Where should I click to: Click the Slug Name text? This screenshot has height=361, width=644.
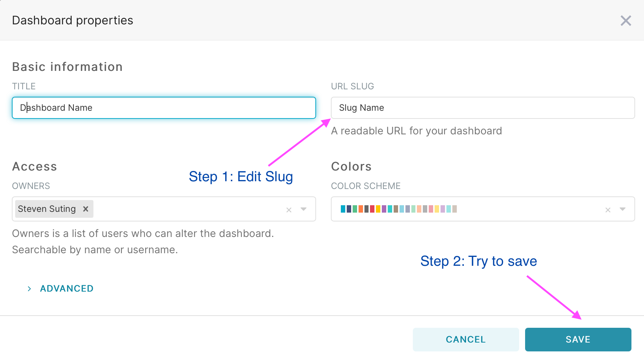[362, 108]
